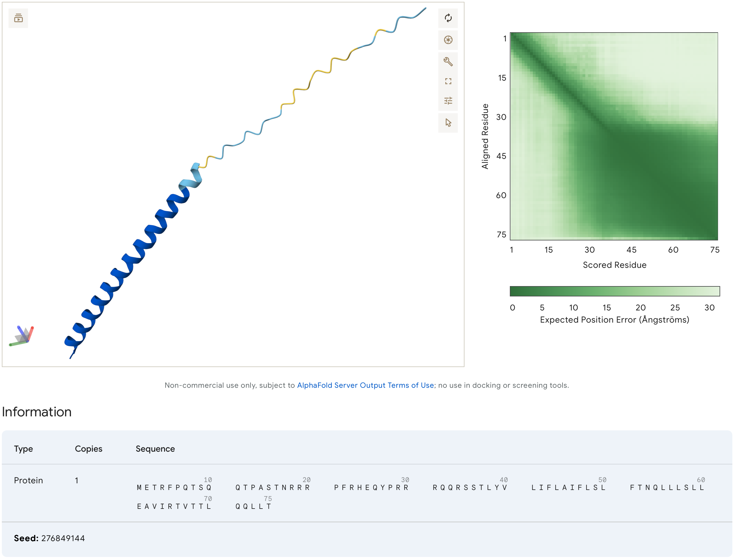Click the Seed value 276849144
The width and height of the screenshot is (736, 560).
click(63, 538)
